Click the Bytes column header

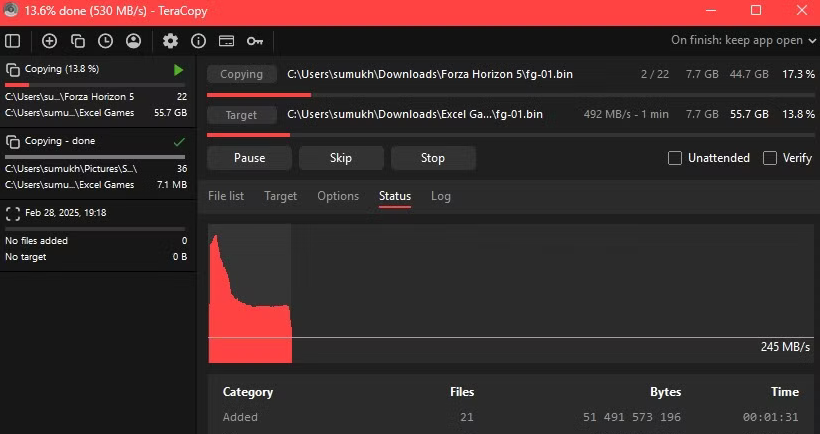coord(665,392)
